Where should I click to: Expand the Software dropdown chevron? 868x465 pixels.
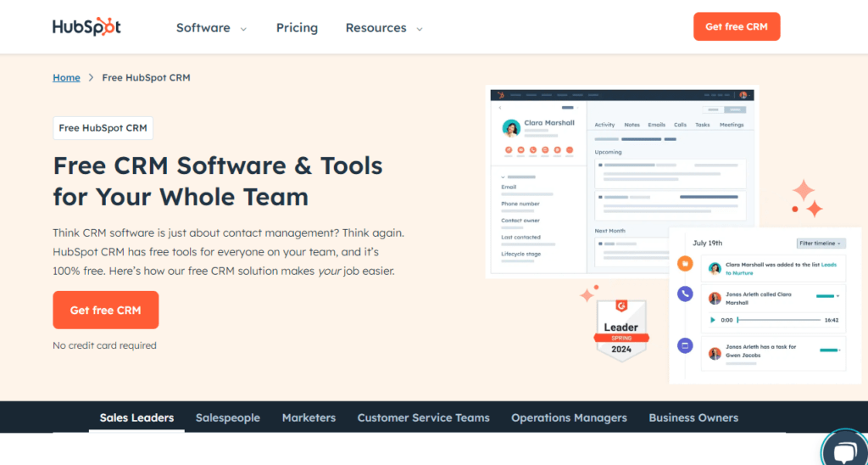click(x=243, y=29)
